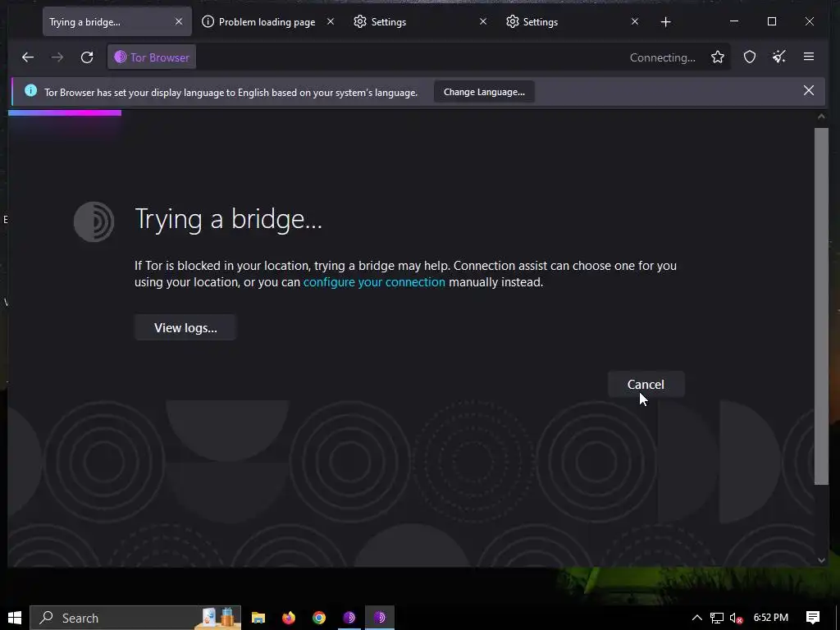Click the Tor Browser identity box
This screenshot has height=630, width=840.
152,57
